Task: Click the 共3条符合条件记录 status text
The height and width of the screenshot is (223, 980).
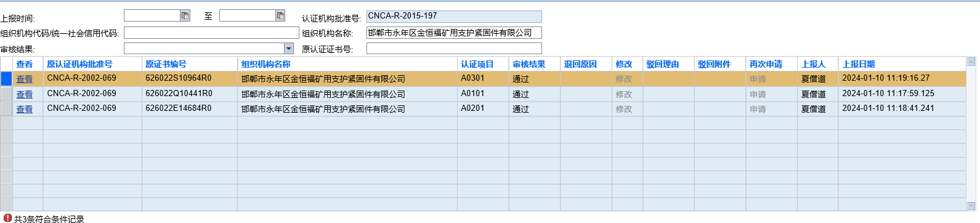Action: click(49, 219)
